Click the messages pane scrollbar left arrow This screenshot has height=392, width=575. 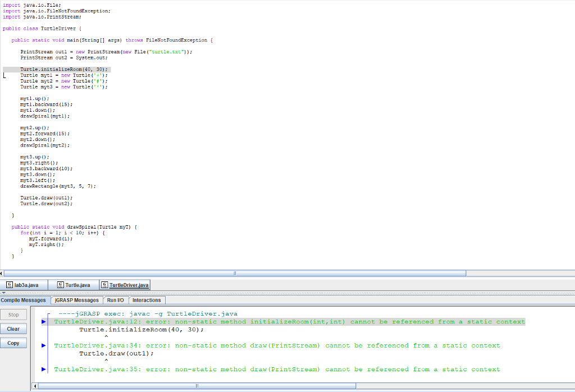point(36,386)
